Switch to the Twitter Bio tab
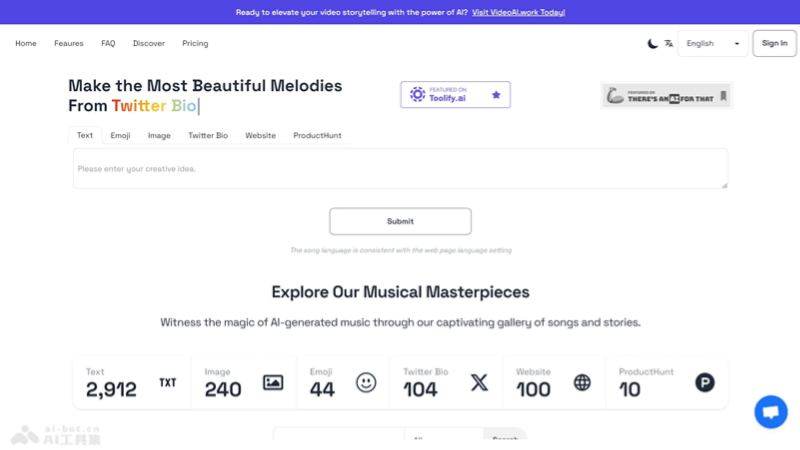The width and height of the screenshot is (800, 450). (208, 136)
